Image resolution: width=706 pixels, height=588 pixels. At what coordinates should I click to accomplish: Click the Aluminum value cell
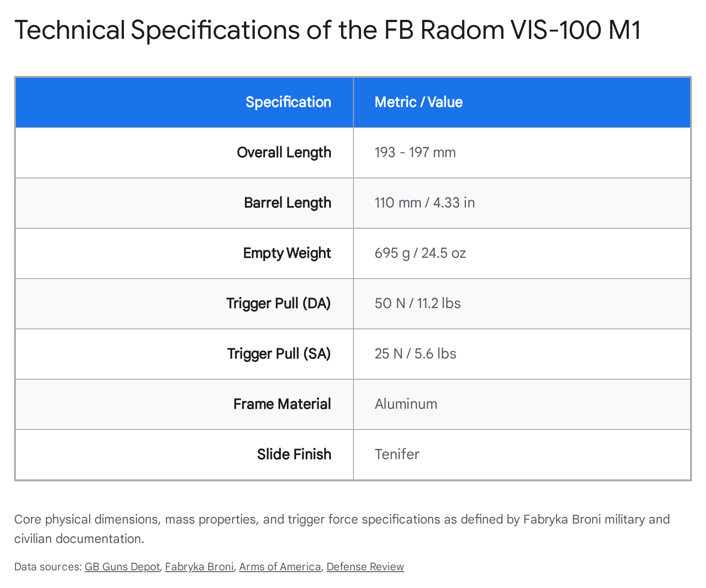click(406, 404)
